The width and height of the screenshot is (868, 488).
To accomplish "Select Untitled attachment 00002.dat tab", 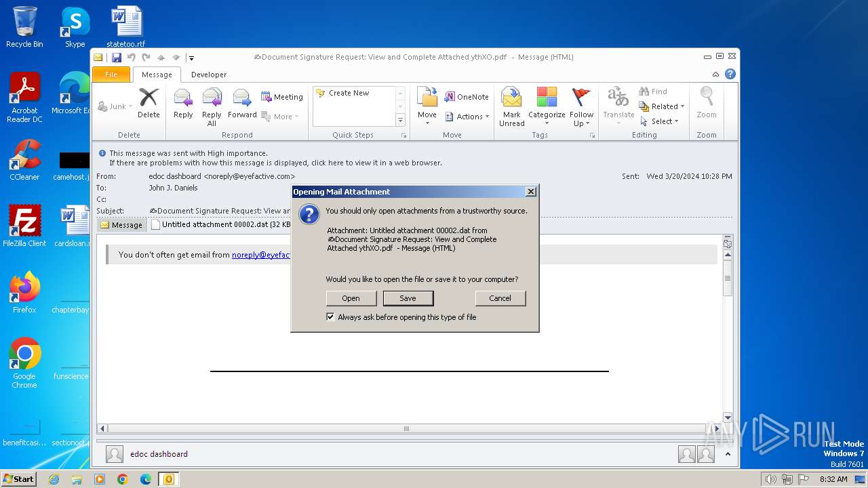I will (220, 224).
